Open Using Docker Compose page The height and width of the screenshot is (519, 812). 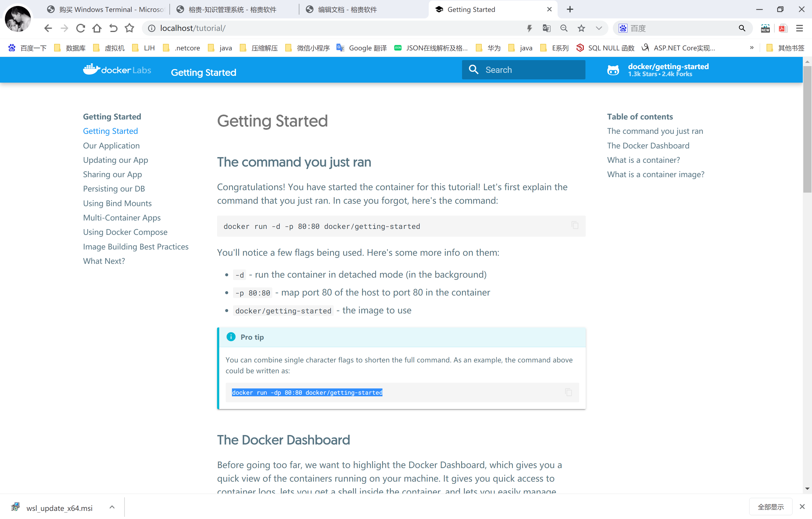pos(125,232)
